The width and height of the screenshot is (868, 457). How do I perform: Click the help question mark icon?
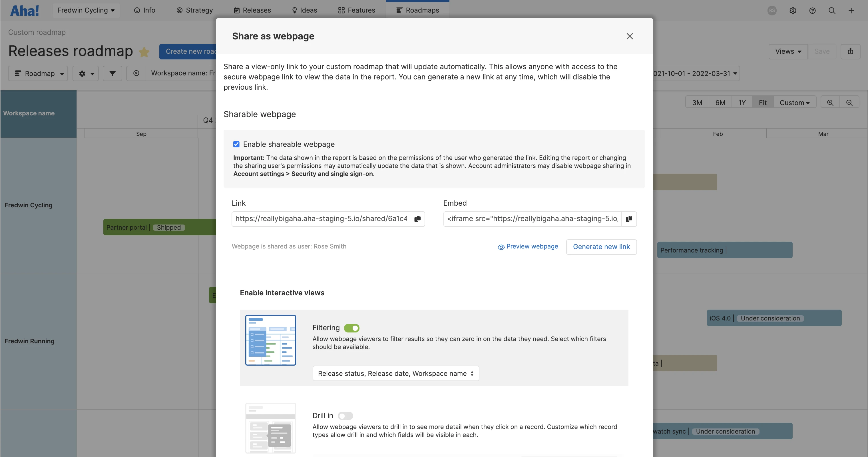click(812, 11)
